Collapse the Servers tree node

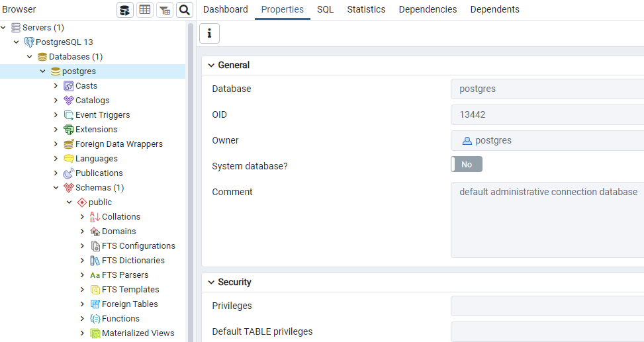(3, 28)
